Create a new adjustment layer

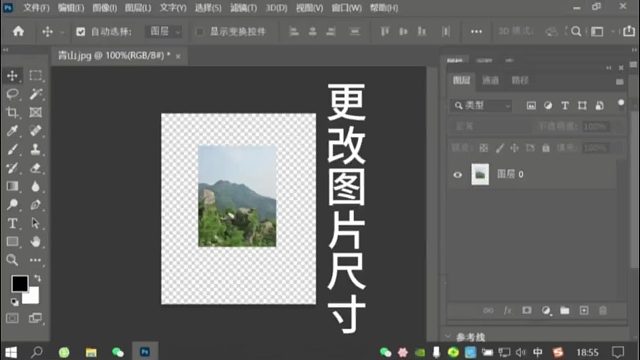tap(546, 311)
